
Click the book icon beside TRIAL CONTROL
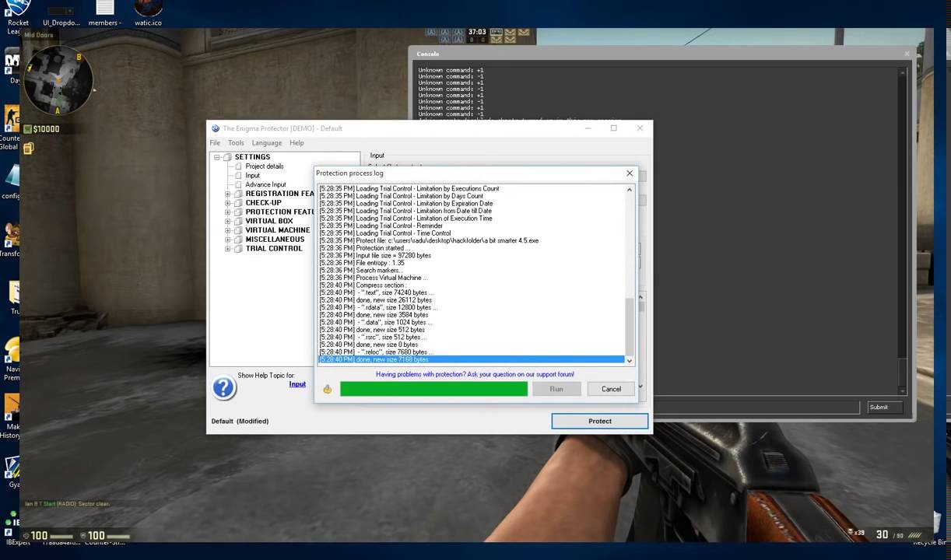[x=239, y=249]
